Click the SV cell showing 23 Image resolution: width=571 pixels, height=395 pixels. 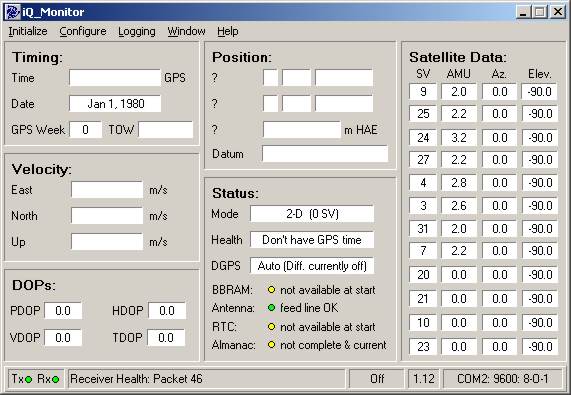coord(423,346)
